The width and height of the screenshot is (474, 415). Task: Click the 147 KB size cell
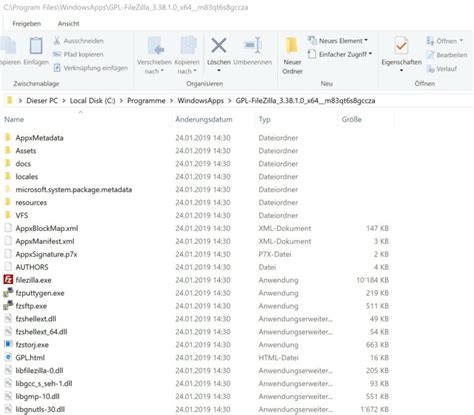(377, 228)
